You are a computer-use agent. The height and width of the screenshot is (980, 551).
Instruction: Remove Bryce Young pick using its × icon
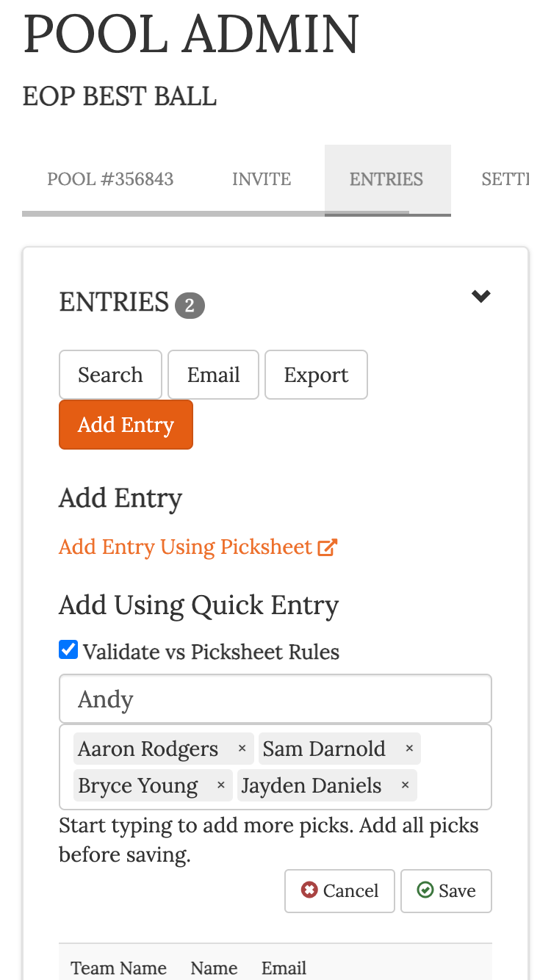click(220, 785)
